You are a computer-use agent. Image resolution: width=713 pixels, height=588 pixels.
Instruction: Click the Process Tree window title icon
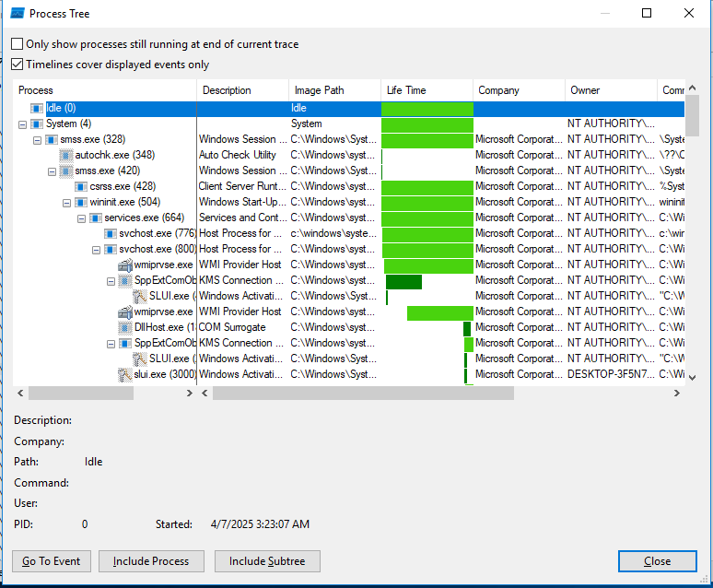click(18, 14)
